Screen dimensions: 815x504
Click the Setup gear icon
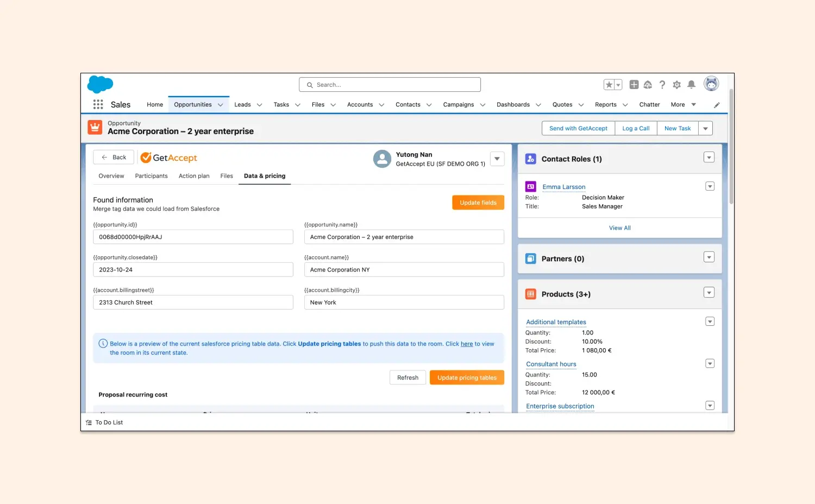click(x=676, y=84)
